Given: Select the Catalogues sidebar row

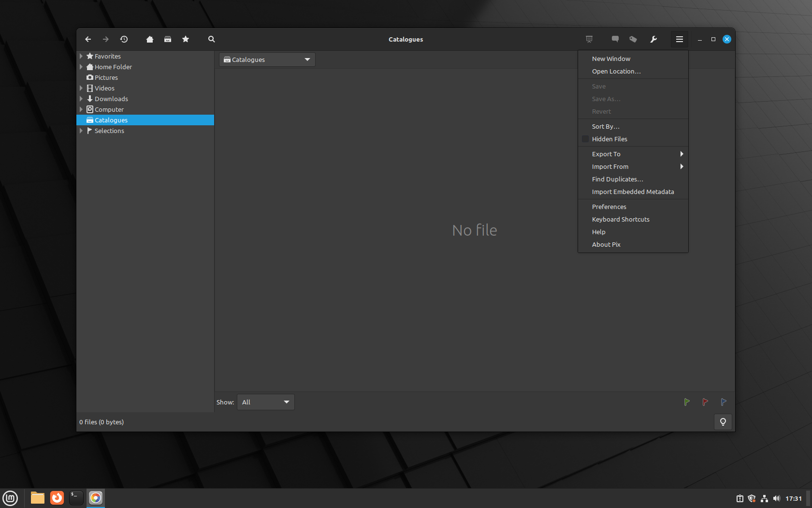Looking at the screenshot, I should [145, 120].
